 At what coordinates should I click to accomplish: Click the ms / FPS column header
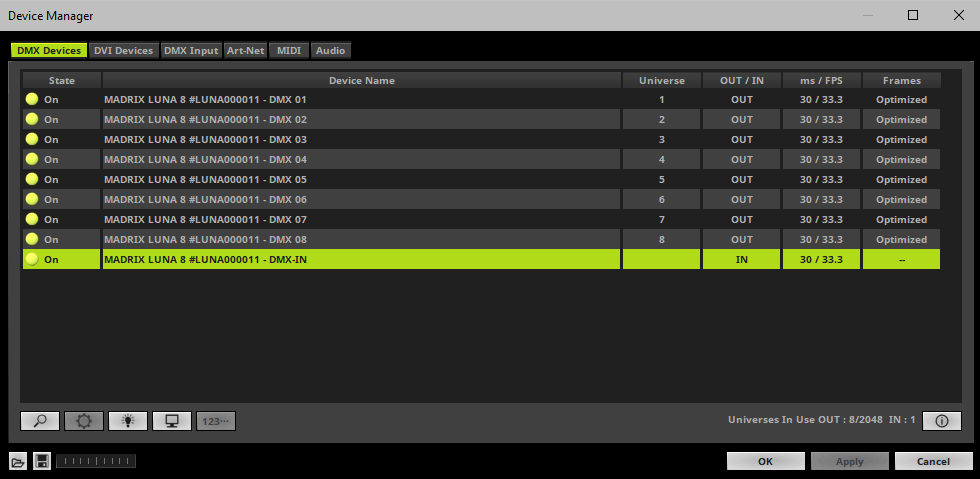coord(821,80)
